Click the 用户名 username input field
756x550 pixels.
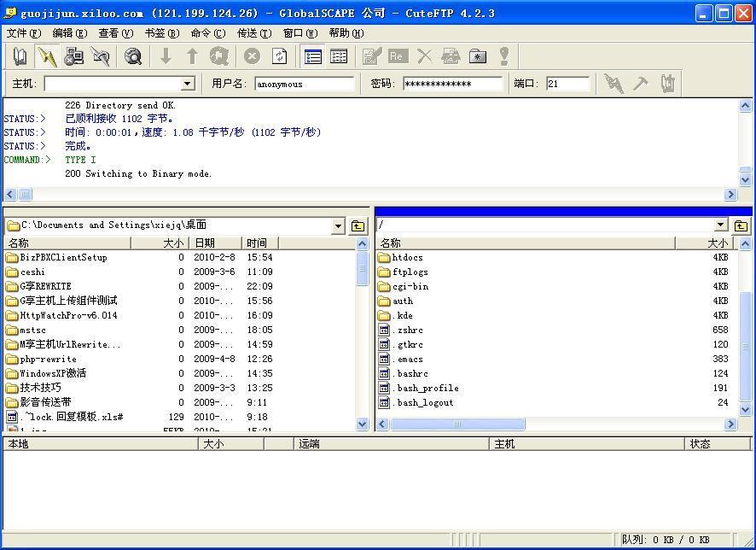tap(305, 84)
